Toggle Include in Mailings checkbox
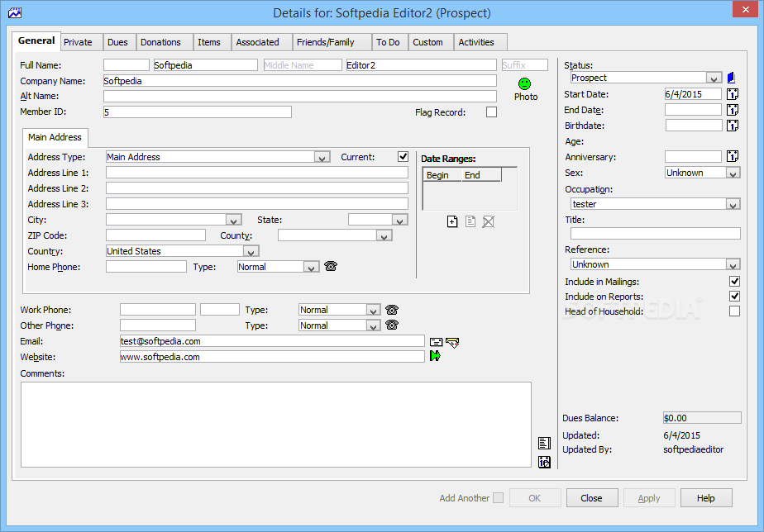Image resolution: width=764 pixels, height=532 pixels. [x=734, y=282]
